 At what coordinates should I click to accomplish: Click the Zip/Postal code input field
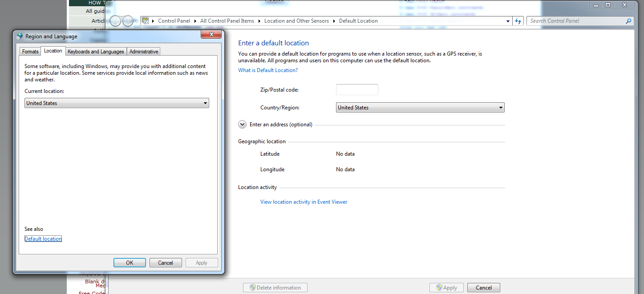click(x=357, y=89)
